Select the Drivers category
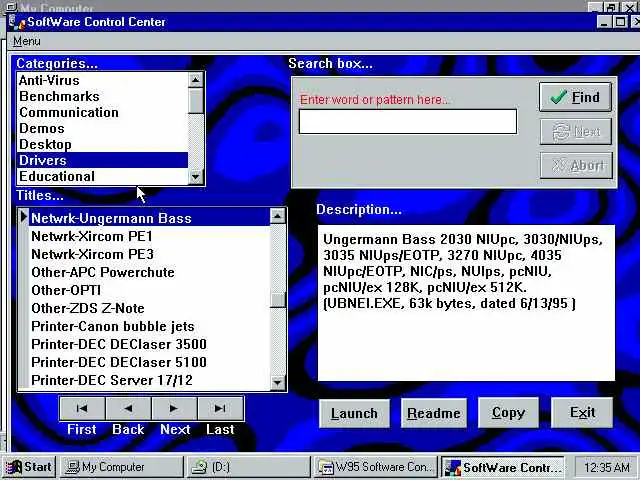Image resolution: width=640 pixels, height=480 pixels. (x=102, y=160)
